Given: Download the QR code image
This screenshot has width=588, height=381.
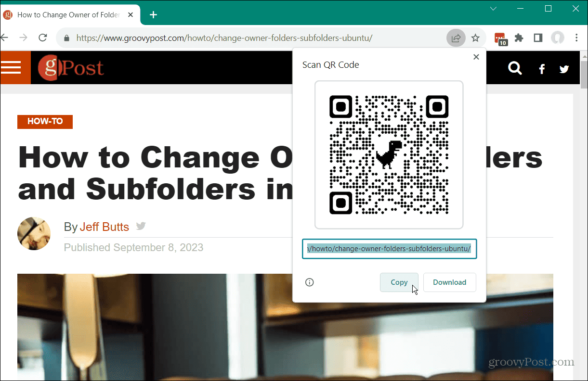Looking at the screenshot, I should coord(449,282).
